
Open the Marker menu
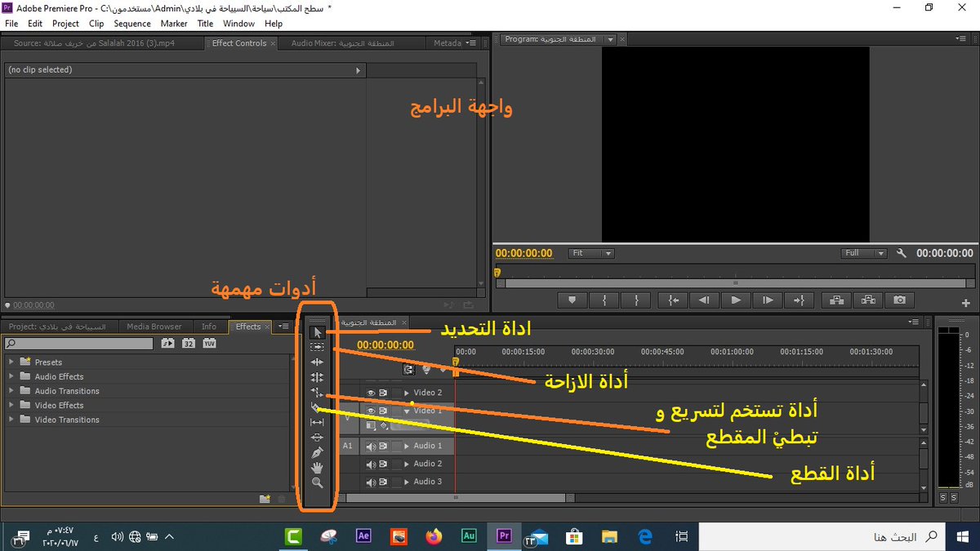[174, 24]
